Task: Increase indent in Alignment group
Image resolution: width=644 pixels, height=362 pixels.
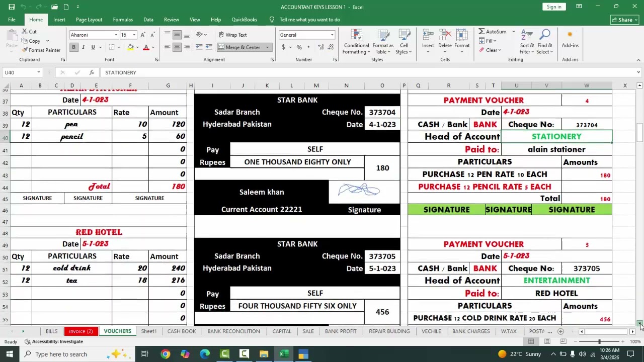Action: [208, 47]
